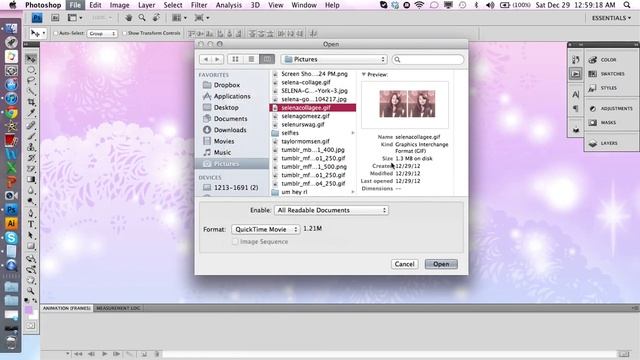
Task: Switch Open dialog to icon view
Action: [236, 59]
